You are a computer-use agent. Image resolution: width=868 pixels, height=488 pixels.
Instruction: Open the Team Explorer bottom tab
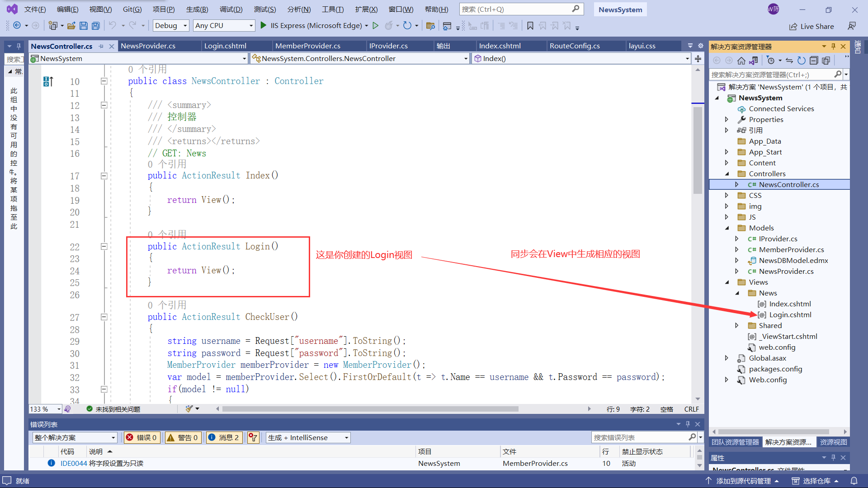[x=735, y=442]
